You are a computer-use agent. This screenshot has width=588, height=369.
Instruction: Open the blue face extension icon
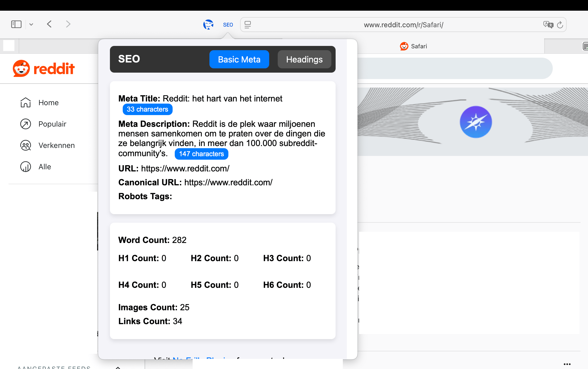coord(208,25)
